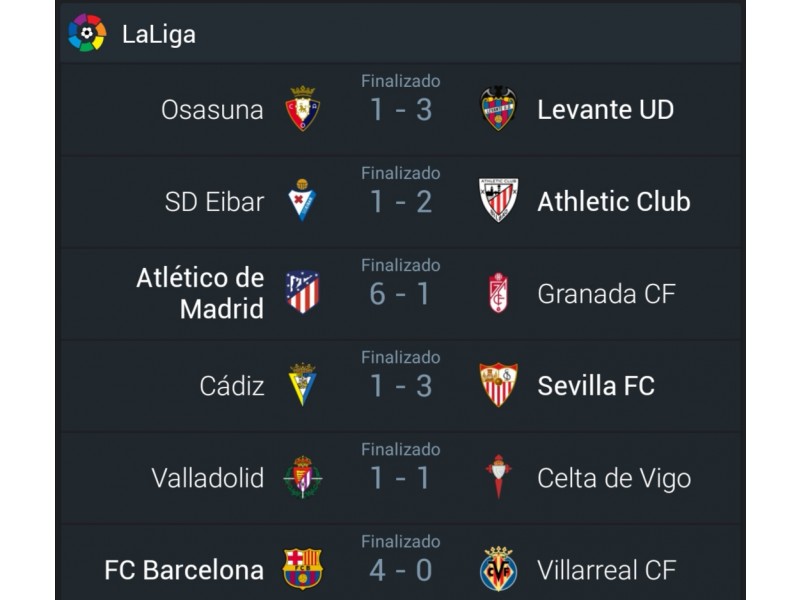The width and height of the screenshot is (800, 600).
Task: Open the LaLiga rainbow logo icon
Action: 87,33
